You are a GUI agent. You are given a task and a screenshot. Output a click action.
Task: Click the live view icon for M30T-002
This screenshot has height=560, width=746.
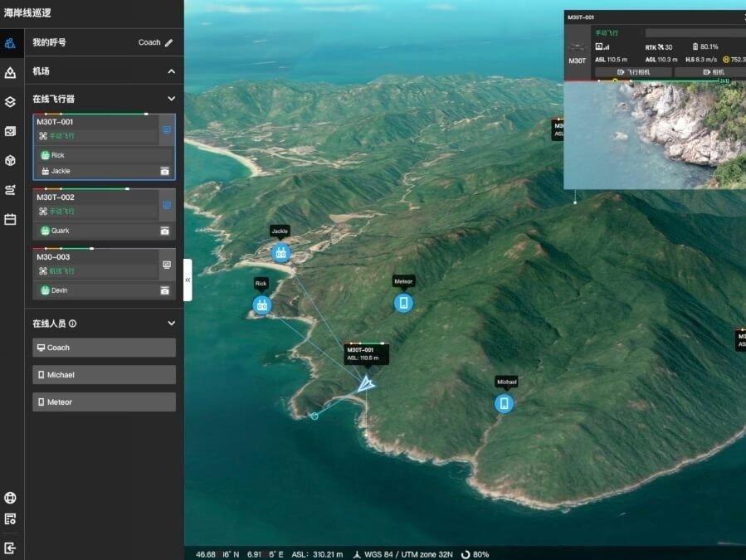[167, 205]
